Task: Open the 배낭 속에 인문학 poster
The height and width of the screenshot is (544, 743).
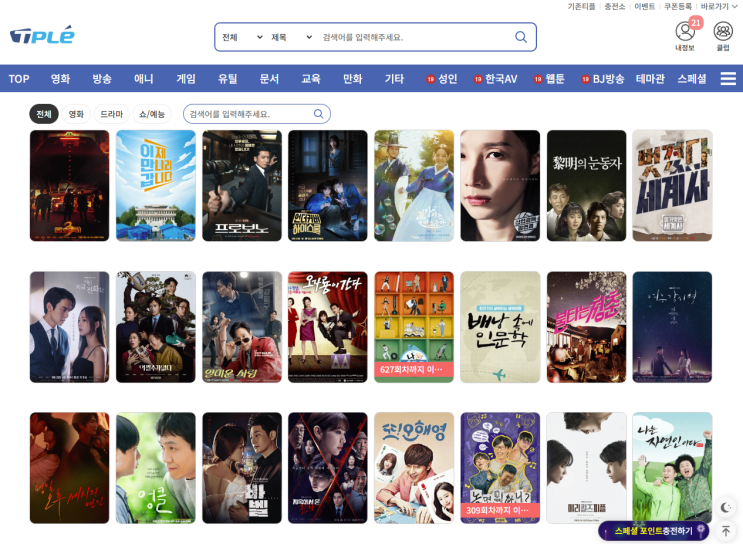Action: coord(500,327)
